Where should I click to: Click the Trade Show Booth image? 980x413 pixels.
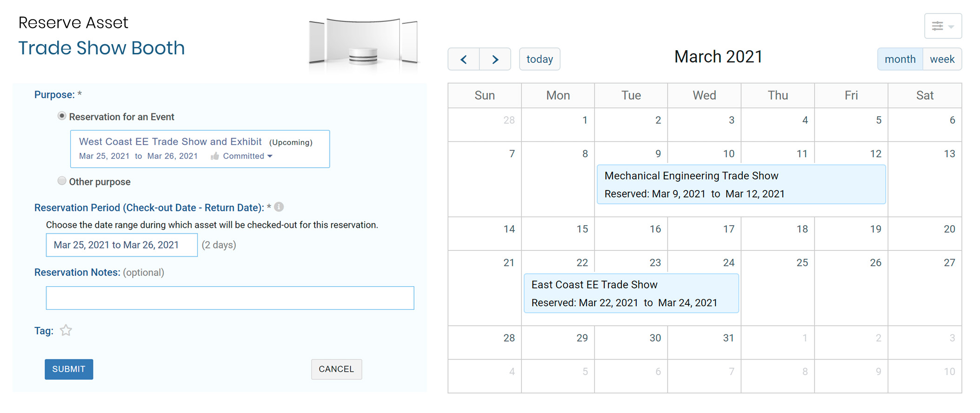click(363, 45)
